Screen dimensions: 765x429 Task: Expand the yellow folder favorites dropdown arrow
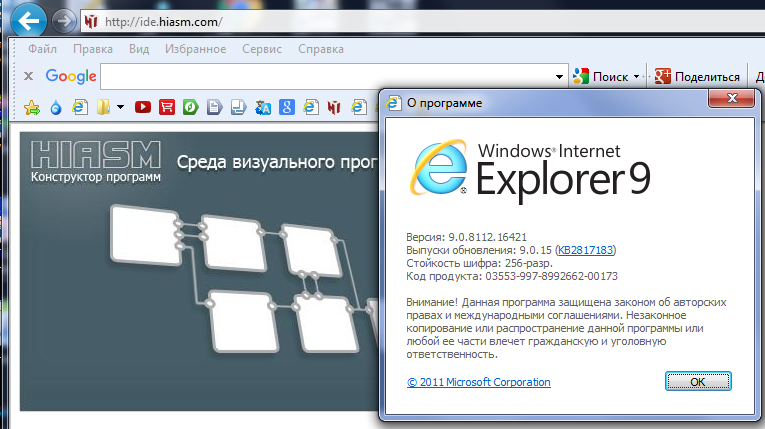pyautogui.click(x=120, y=106)
